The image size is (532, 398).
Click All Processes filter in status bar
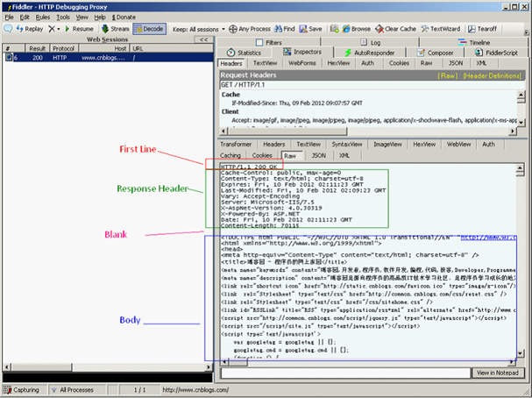point(72,390)
